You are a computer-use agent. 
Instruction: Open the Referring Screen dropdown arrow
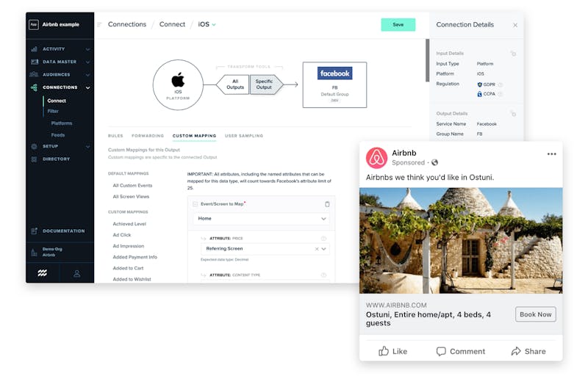tap(323, 249)
